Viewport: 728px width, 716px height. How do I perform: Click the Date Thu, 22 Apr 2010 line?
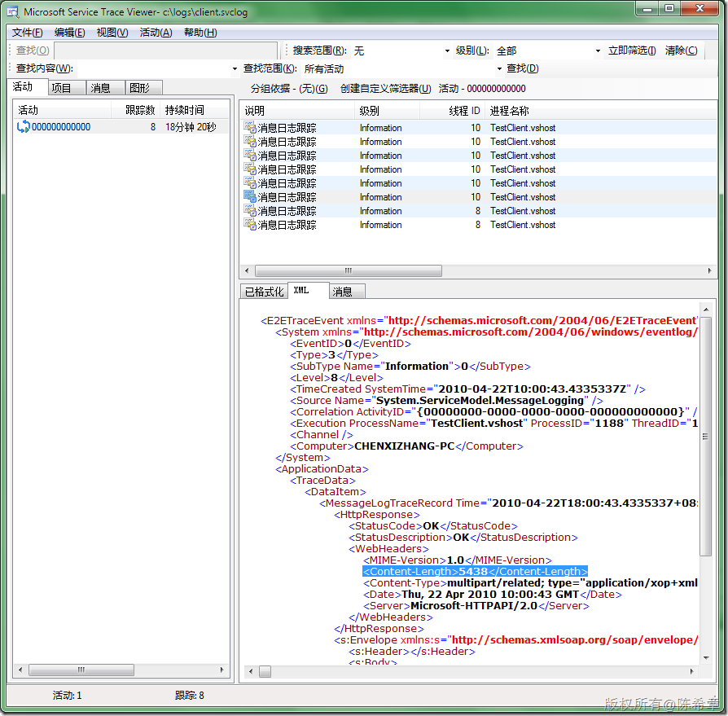pos(492,595)
